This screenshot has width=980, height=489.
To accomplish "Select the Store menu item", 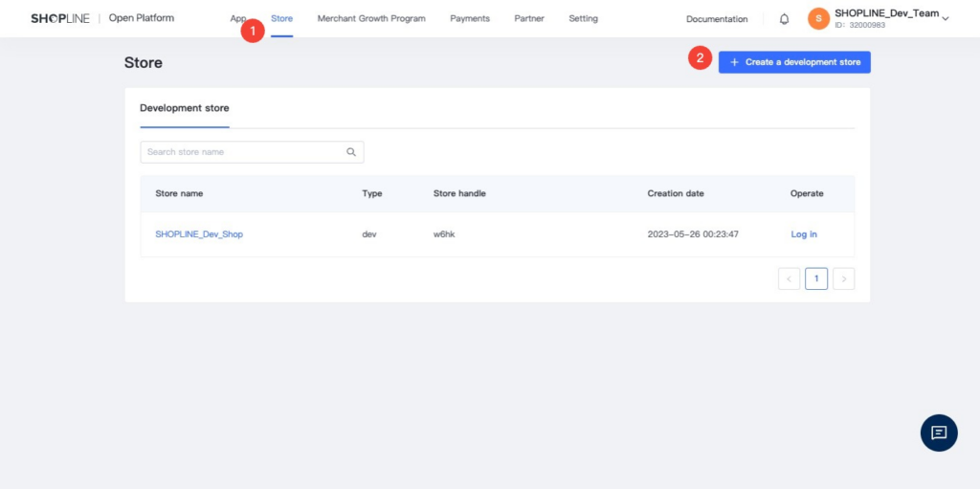I will (x=282, y=19).
